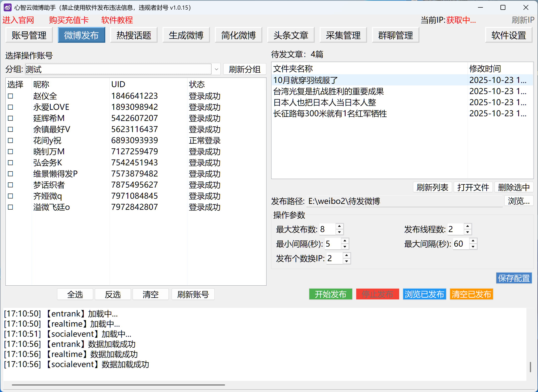Click the 发布路径 input field
Image resolution: width=538 pixels, height=392 pixels.
point(404,201)
